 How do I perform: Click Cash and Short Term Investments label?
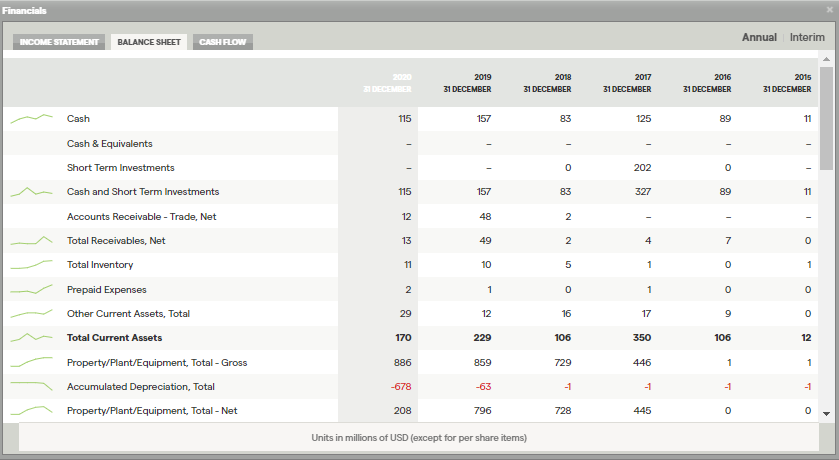tap(143, 191)
